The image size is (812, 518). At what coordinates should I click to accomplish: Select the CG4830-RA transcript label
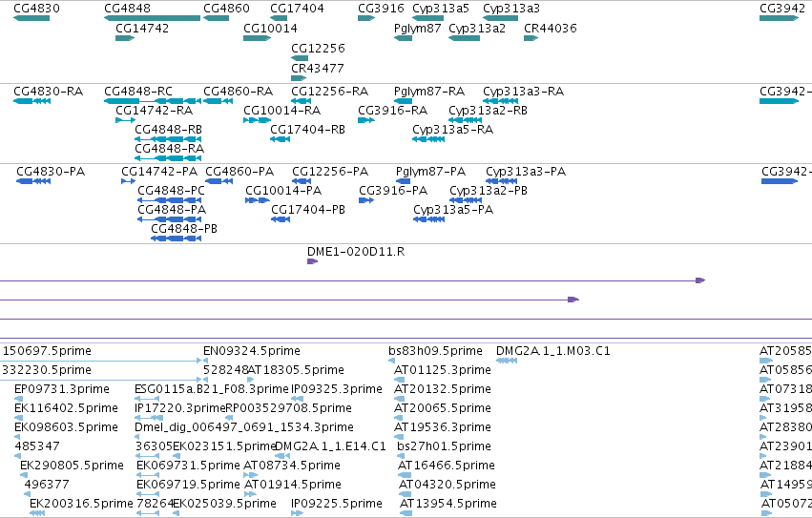tap(48, 92)
